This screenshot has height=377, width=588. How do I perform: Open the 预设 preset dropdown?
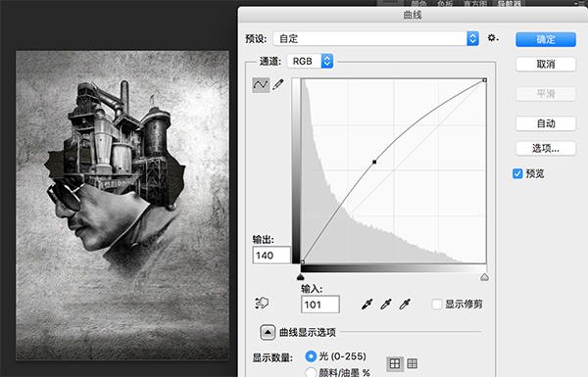[376, 38]
